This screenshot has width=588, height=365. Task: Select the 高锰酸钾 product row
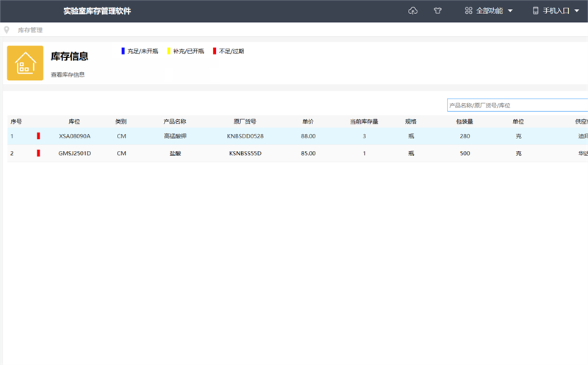coord(175,136)
